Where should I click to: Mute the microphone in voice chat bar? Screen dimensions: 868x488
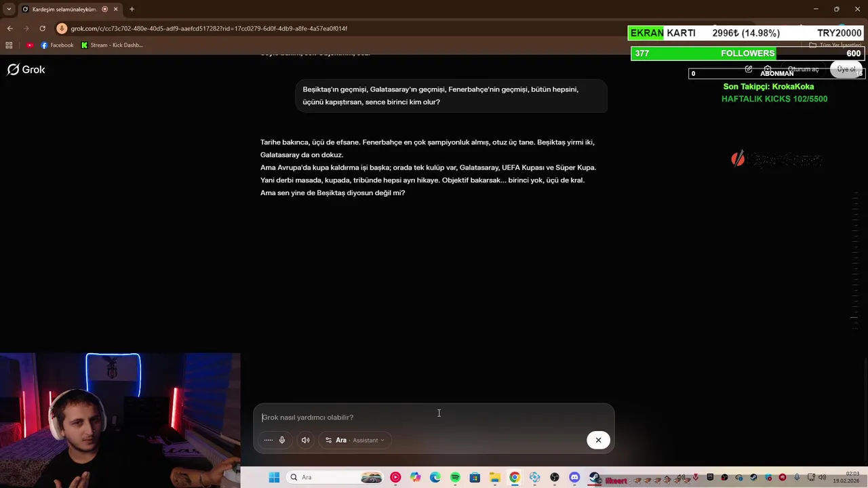click(282, 440)
